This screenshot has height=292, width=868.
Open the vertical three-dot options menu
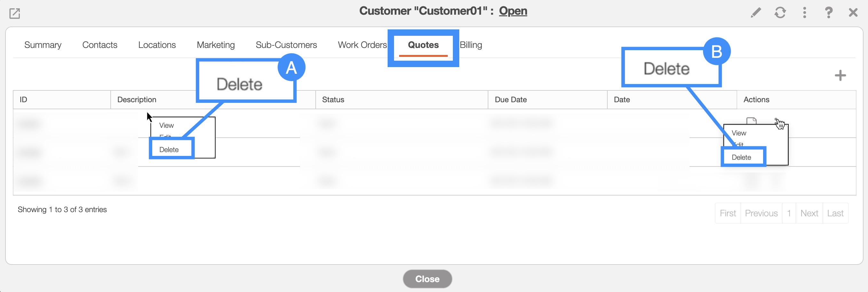[x=804, y=13]
